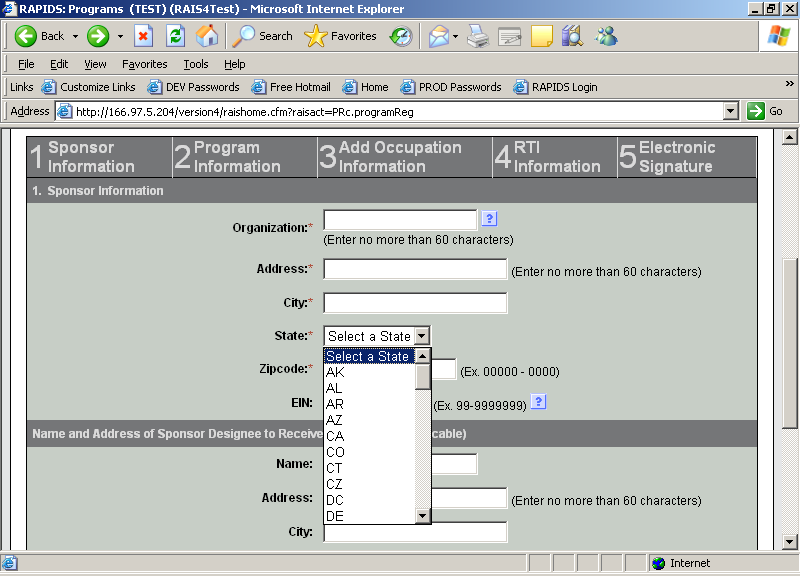Open the Favorites menu in the menu bar
The image size is (800, 576).
144,64
